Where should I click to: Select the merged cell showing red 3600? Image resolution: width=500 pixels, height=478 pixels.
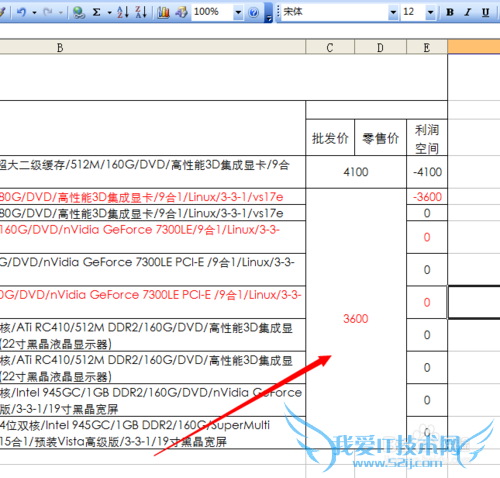pos(356,319)
